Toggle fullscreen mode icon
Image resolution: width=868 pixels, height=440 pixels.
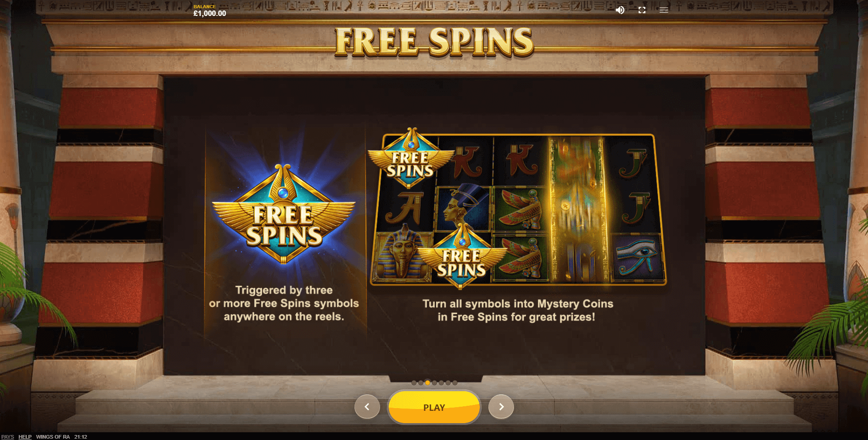[642, 10]
